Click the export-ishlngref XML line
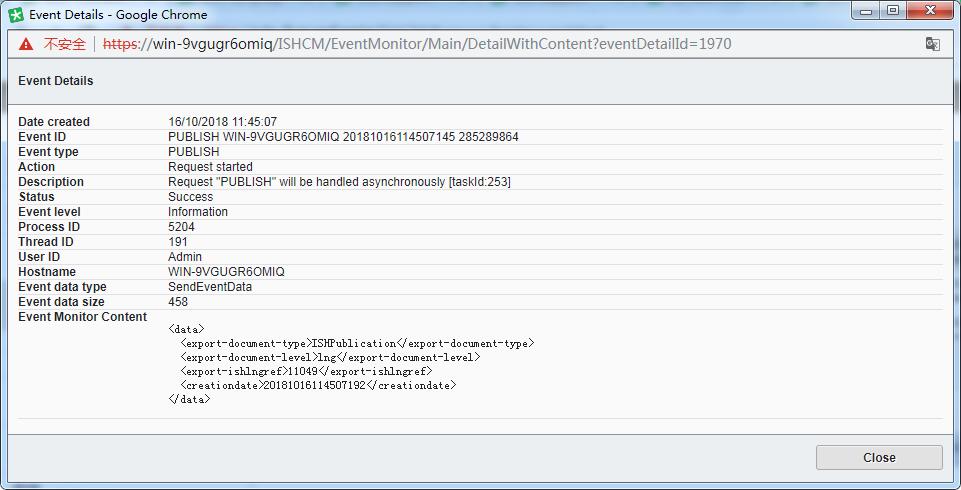Screen dimensions: 961x490 click(x=305, y=371)
